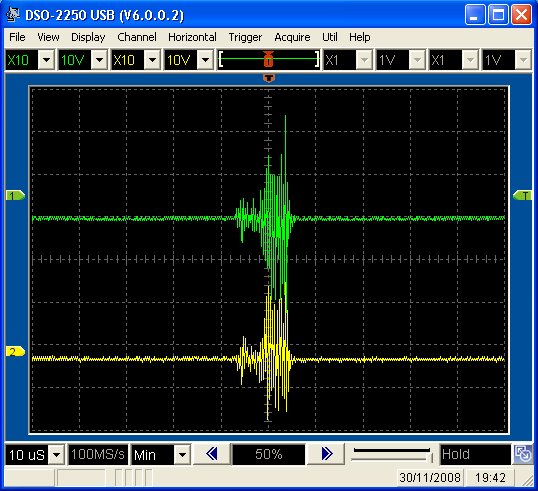The image size is (538, 491).
Task: Open the channel 2 10V voltage dropdown
Action: coord(205,60)
